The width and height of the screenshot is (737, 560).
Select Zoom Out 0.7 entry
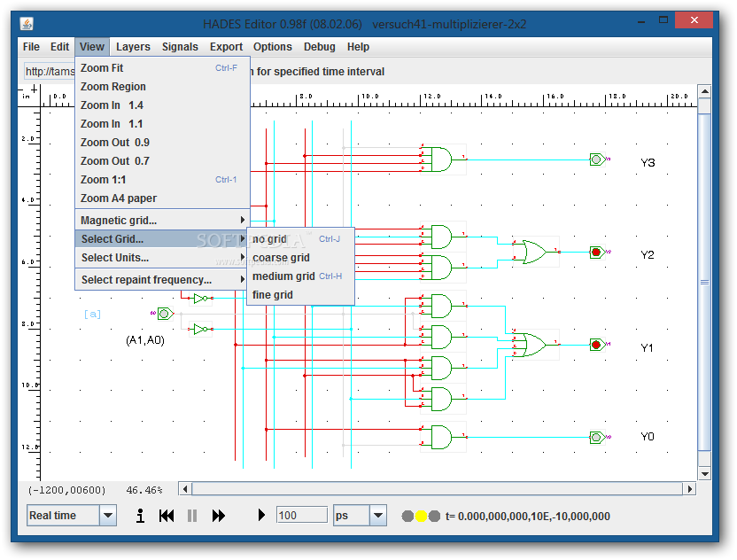[x=162, y=160]
